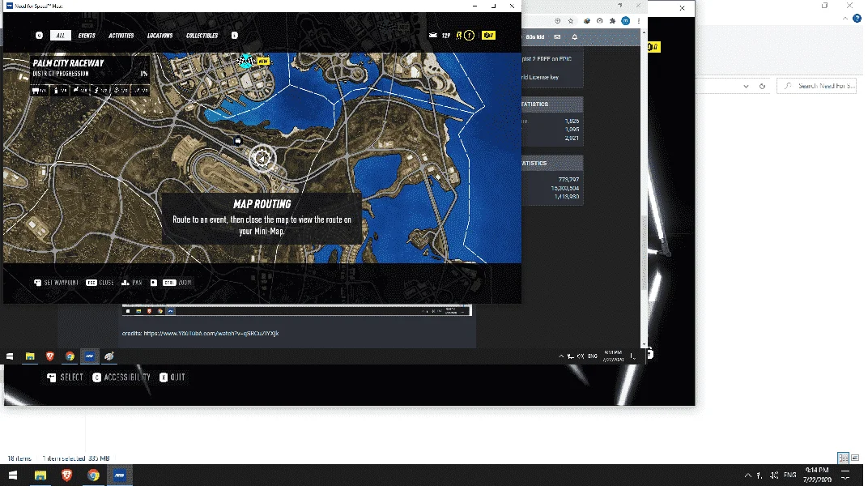The image size is (868, 486).
Task: Open the website messages envelope icon
Action: click(557, 37)
